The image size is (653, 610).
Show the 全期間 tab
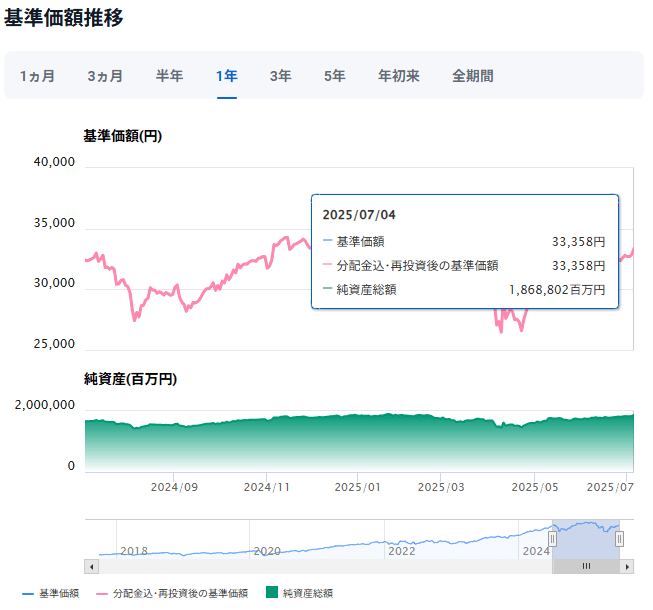[473, 76]
